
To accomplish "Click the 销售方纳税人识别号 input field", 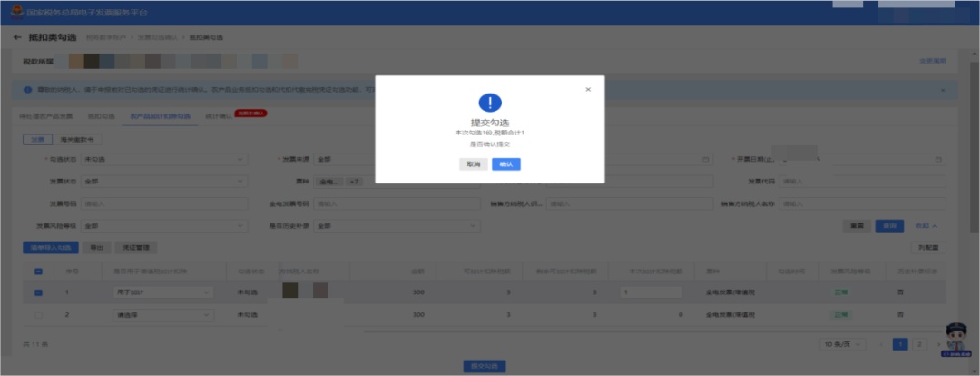I will (630, 204).
